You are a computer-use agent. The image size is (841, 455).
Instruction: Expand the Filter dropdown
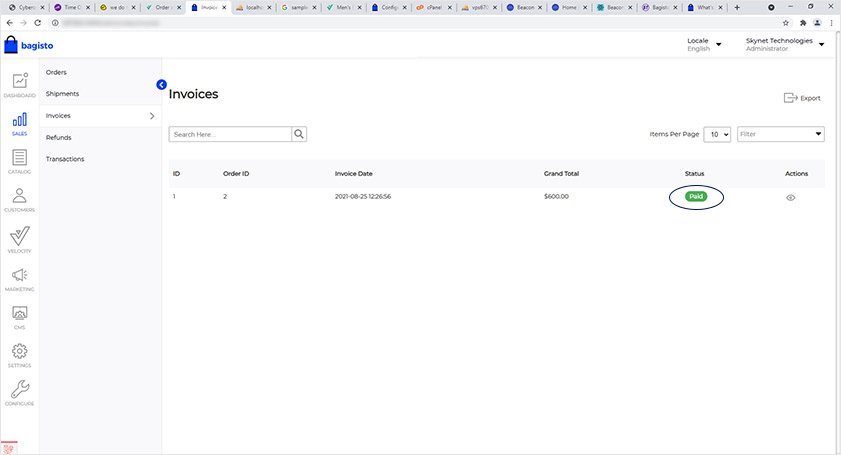[780, 134]
